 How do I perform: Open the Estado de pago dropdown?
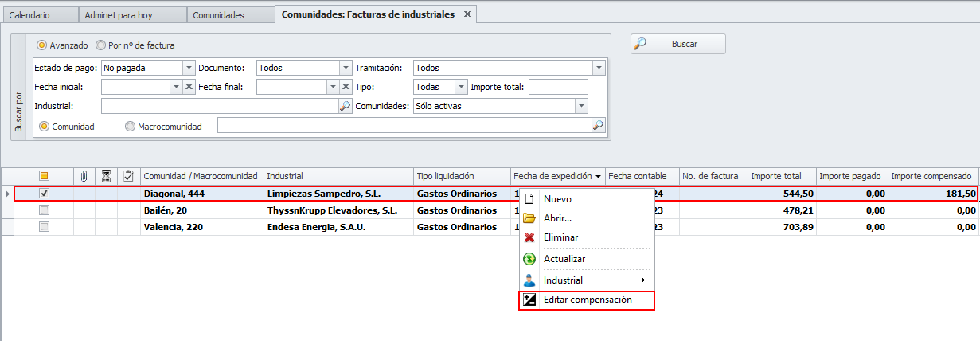point(189,68)
